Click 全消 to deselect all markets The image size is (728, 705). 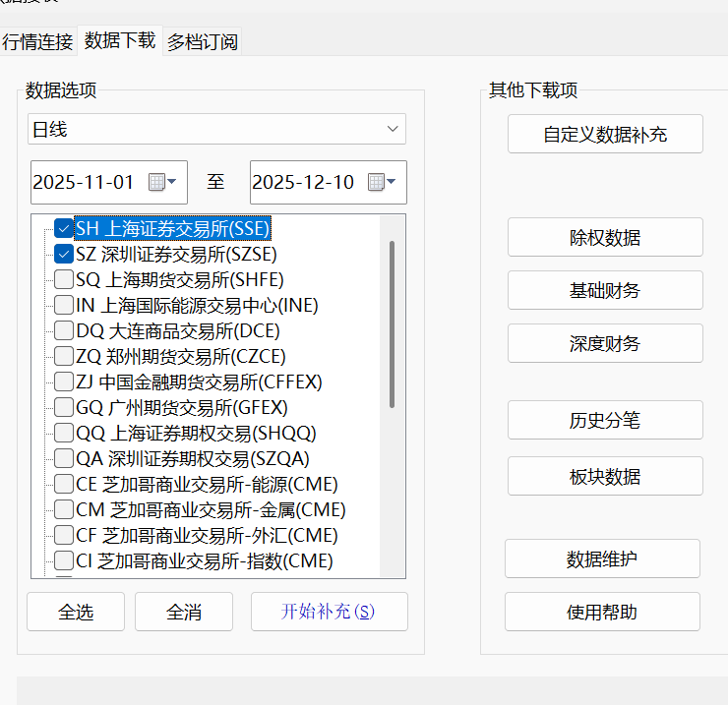[184, 612]
